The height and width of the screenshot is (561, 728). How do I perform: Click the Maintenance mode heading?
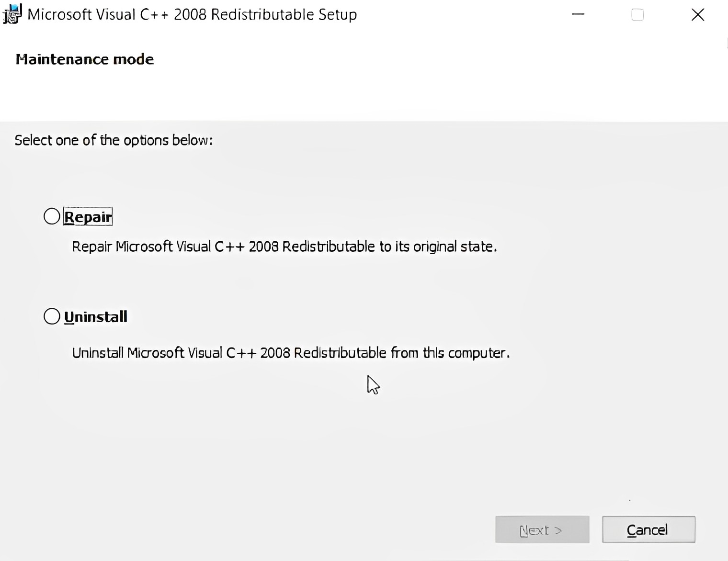pyautogui.click(x=85, y=59)
